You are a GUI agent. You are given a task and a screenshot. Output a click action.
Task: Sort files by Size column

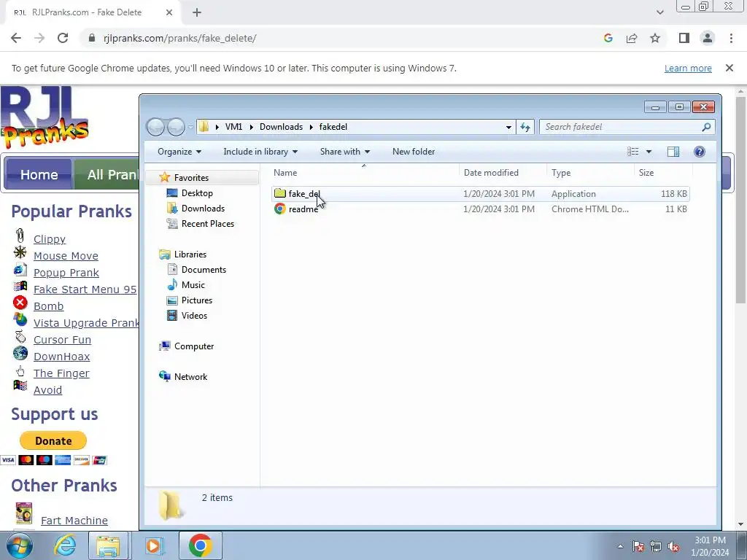pos(662,172)
